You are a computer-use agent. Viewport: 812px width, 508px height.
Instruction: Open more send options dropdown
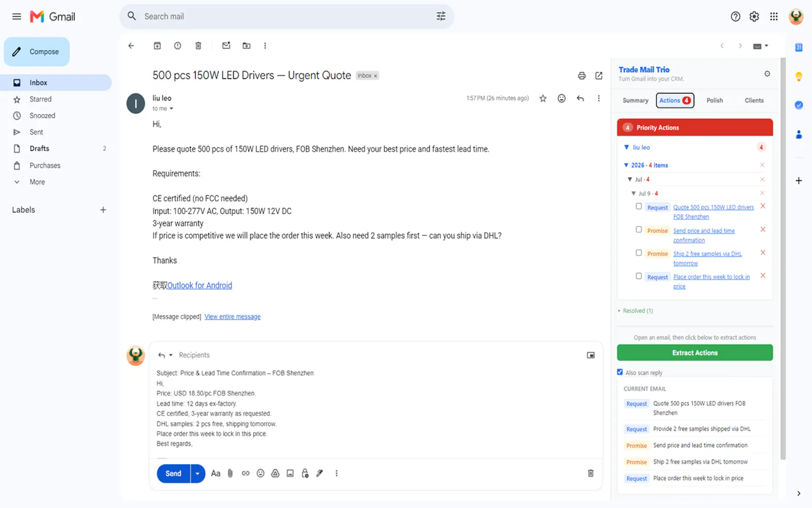tap(197, 473)
